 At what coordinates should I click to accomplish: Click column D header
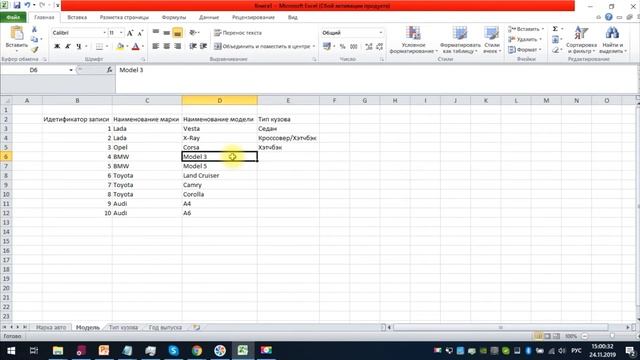[220, 100]
